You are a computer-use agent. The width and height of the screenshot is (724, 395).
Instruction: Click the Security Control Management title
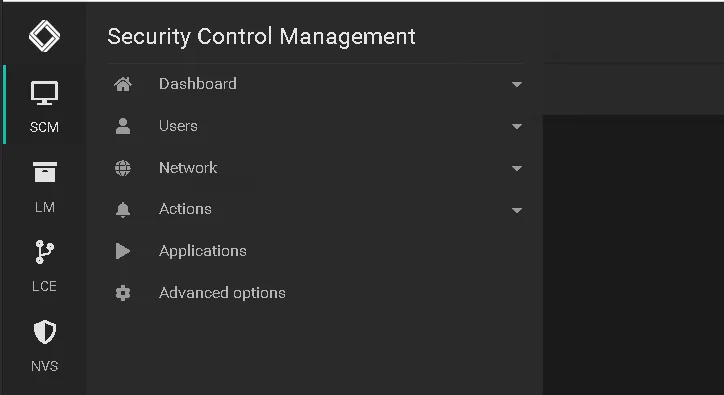point(261,36)
